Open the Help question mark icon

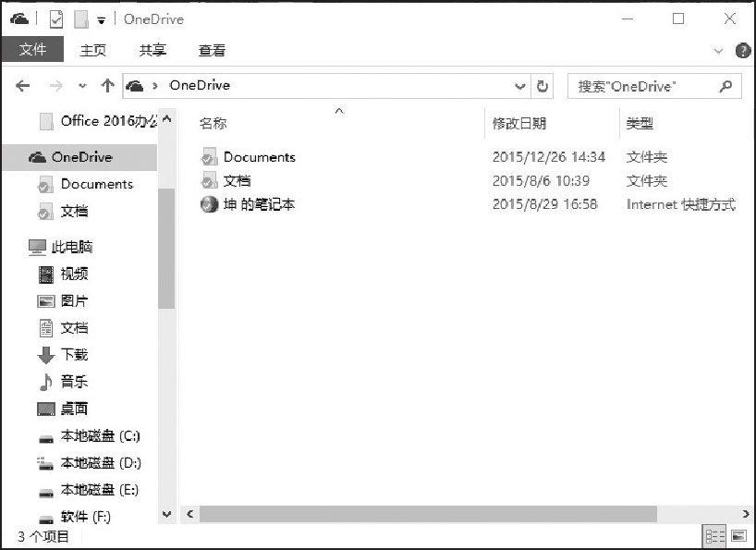[x=742, y=51]
